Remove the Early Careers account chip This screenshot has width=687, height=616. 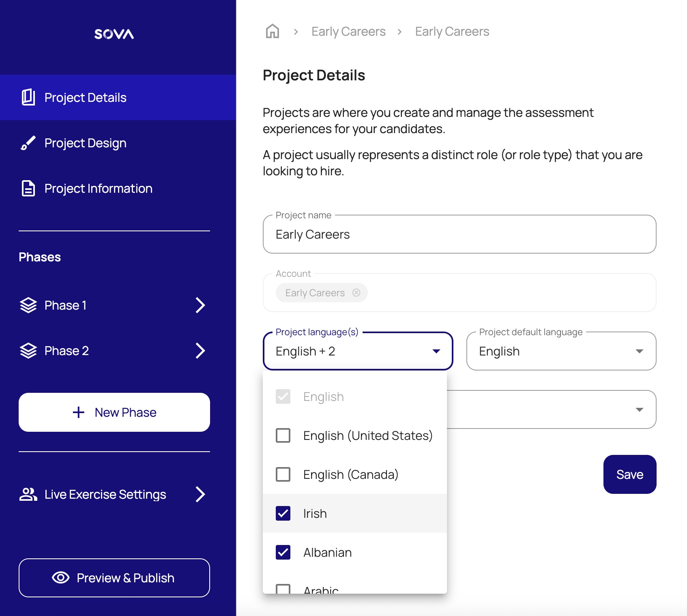click(x=356, y=293)
